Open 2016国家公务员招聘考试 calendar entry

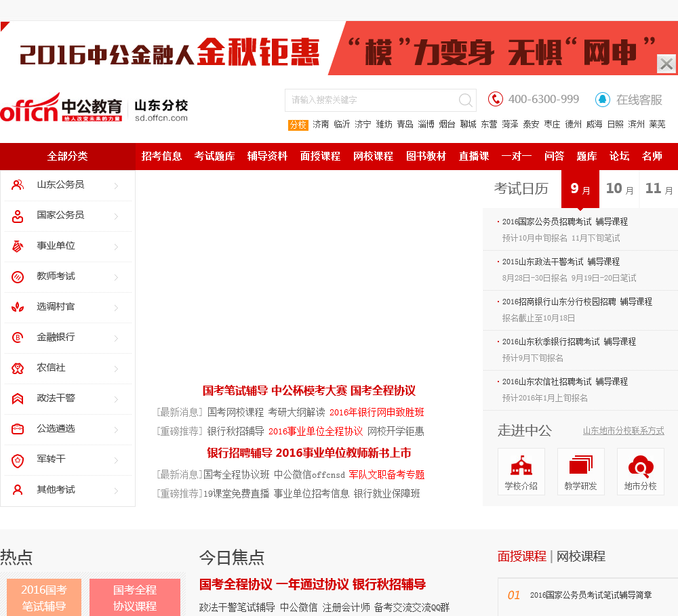546,222
